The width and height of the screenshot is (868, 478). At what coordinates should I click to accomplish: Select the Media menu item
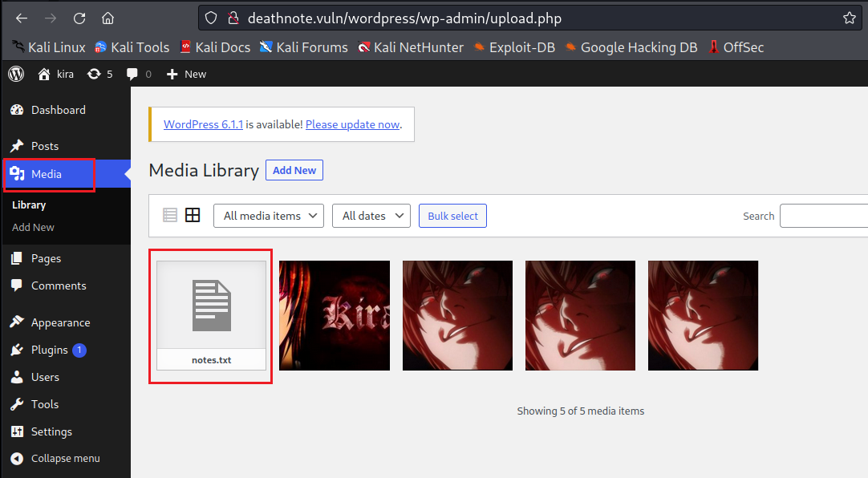[x=65, y=174]
